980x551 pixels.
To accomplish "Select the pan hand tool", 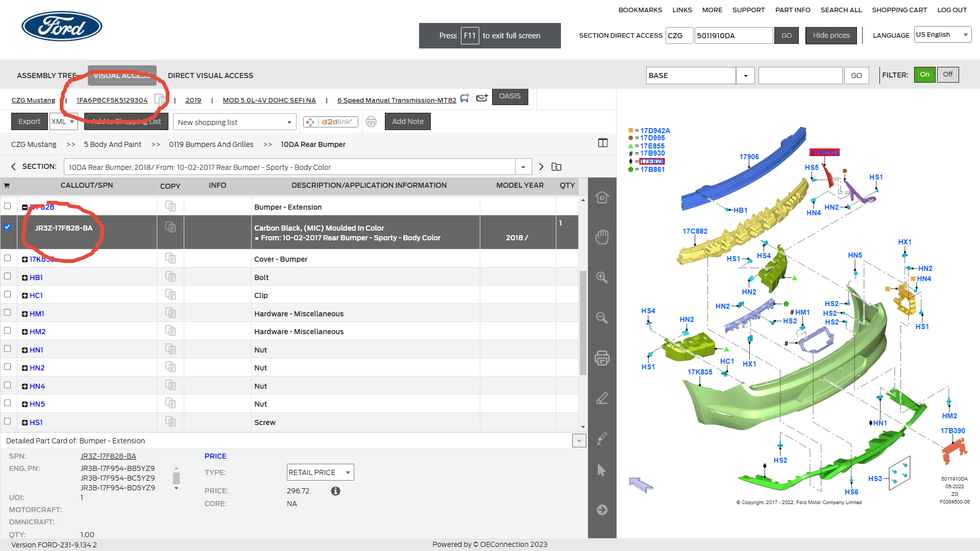I will click(x=602, y=237).
